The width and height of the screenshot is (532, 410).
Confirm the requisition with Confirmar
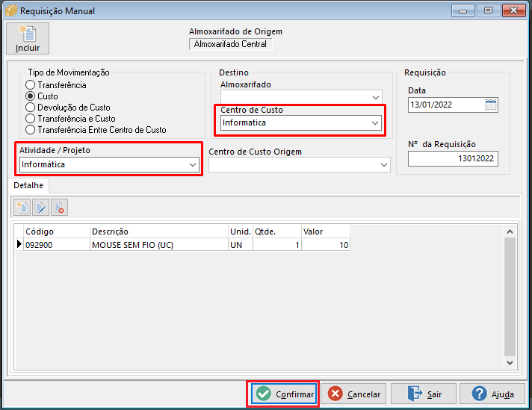point(284,394)
